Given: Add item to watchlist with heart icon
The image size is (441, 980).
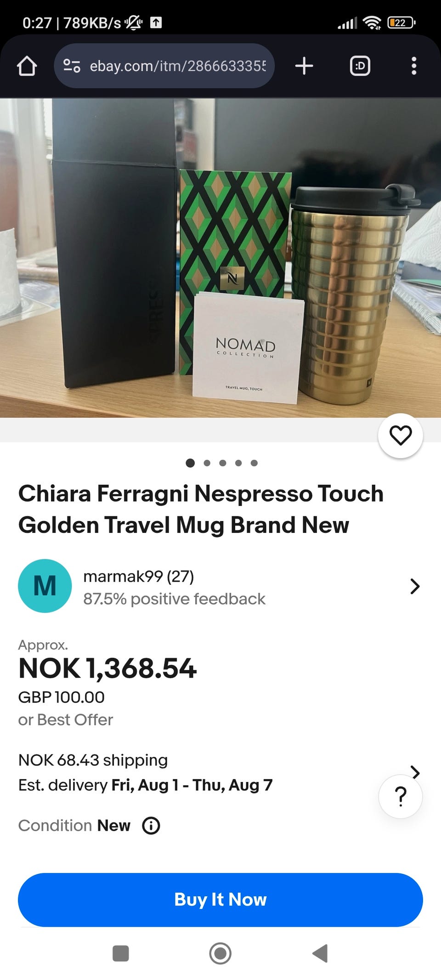Looking at the screenshot, I should 401,436.
